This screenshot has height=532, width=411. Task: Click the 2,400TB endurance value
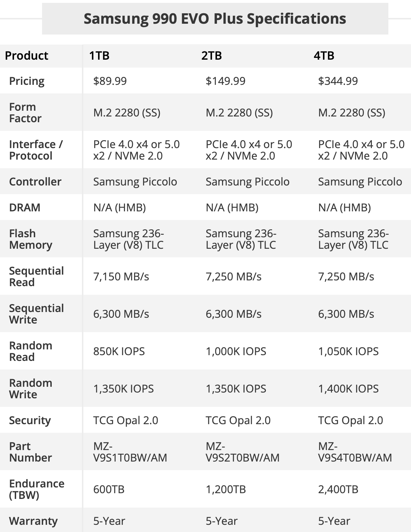[x=338, y=489]
